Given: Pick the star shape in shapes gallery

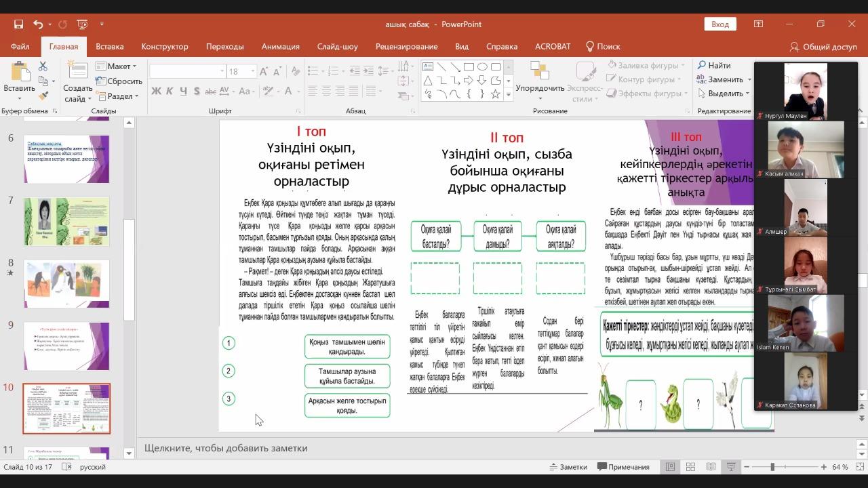Looking at the screenshot, I should (x=496, y=94).
